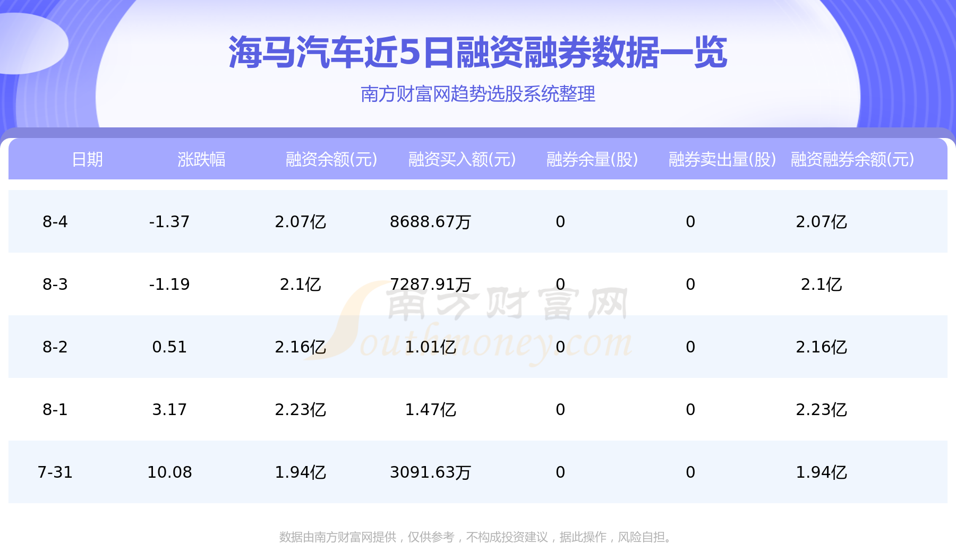The width and height of the screenshot is (956, 560).
Task: Click the date cell 8-4
Action: pyautogui.click(x=55, y=221)
